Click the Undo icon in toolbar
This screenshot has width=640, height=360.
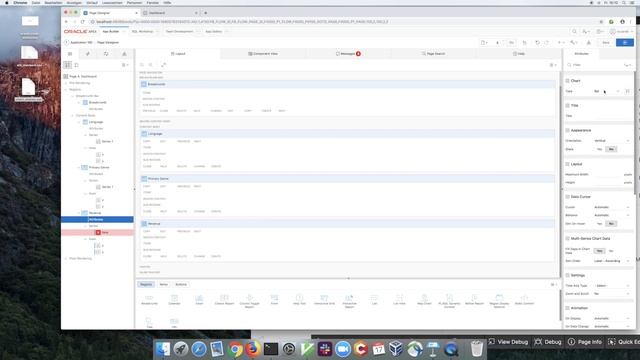(x=538, y=42)
